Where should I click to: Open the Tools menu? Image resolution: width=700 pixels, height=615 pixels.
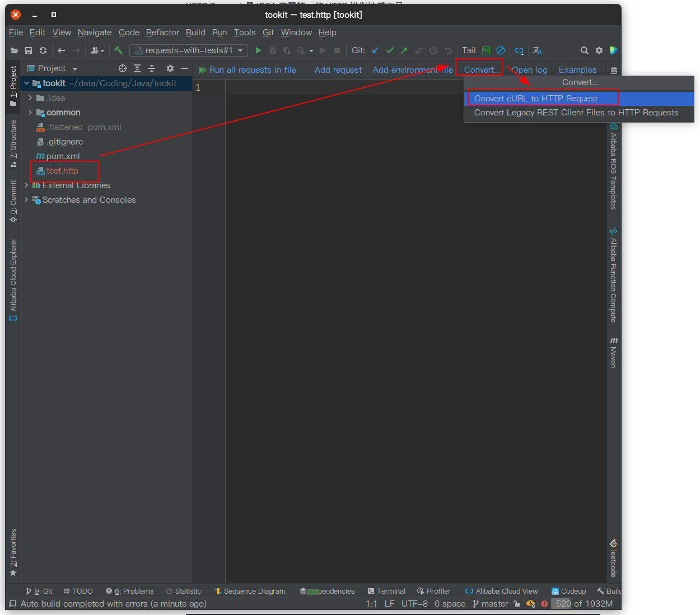coord(245,32)
